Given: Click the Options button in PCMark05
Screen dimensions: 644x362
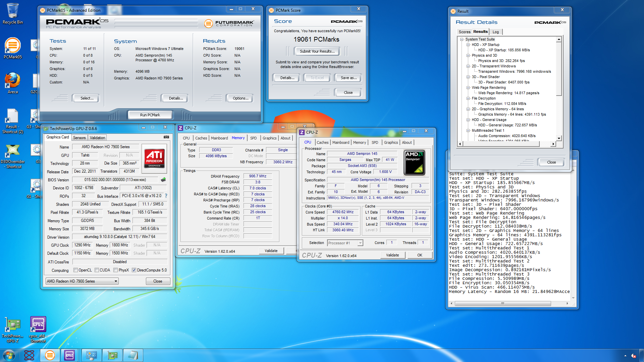Looking at the screenshot, I should [240, 98].
